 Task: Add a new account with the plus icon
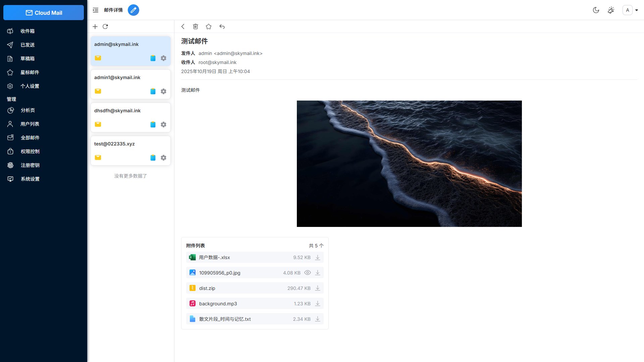(x=95, y=26)
